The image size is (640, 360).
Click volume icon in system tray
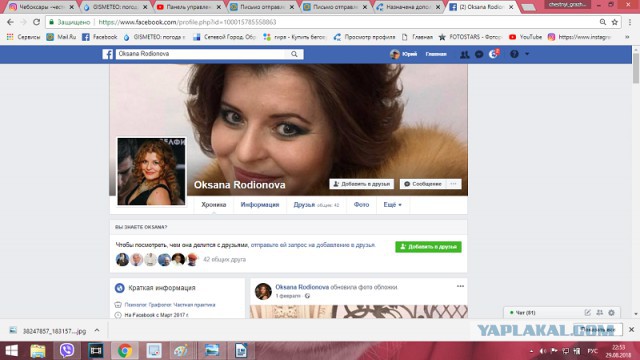pyautogui.click(x=542, y=351)
